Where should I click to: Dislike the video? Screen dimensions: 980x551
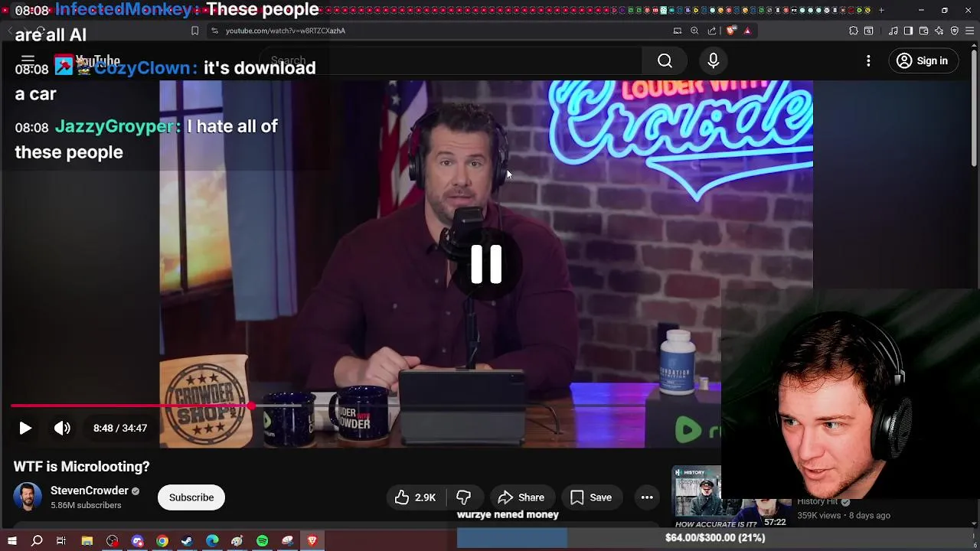click(463, 497)
